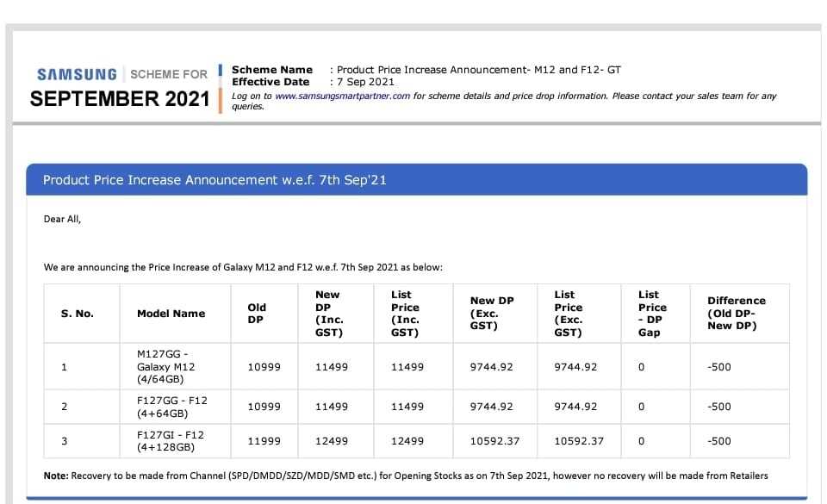The height and width of the screenshot is (504, 827).
Task: Click the Samsung logo
Action: 77,74
